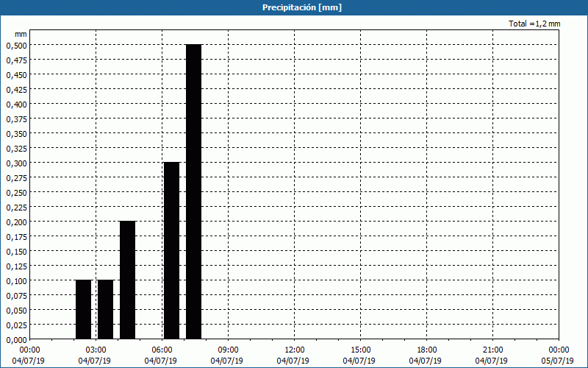Viewport: 588px width, 368px height.
Task: Select the 0,075 y-axis value
Action: [16, 296]
